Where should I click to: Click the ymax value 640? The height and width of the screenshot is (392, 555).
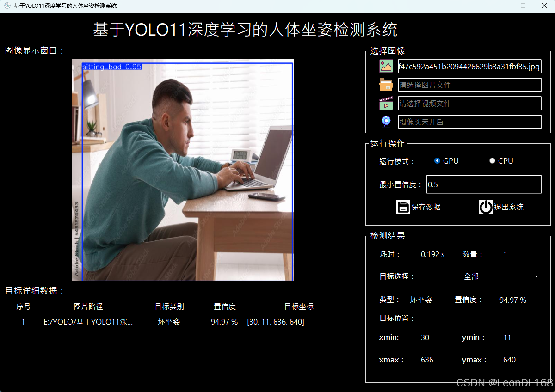[x=509, y=360]
